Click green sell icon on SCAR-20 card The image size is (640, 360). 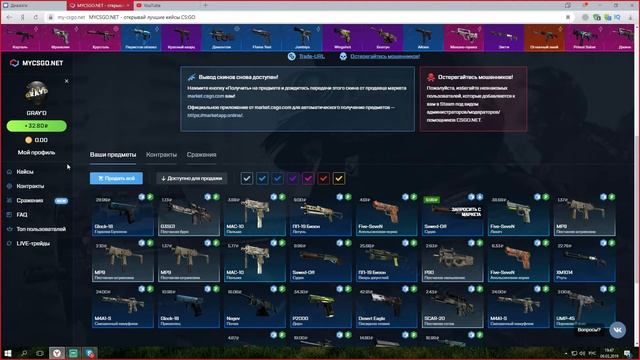pyautogui.click(x=480, y=289)
